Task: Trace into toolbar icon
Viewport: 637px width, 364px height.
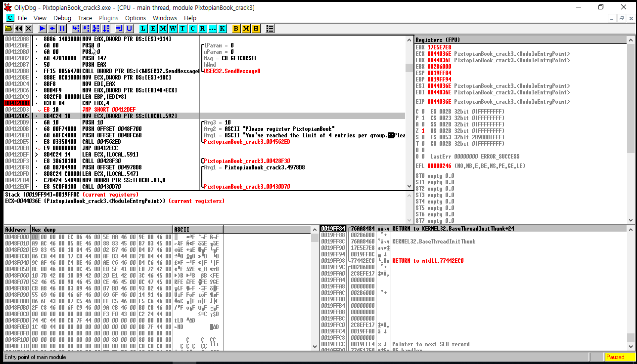Action: pyautogui.click(x=96, y=29)
